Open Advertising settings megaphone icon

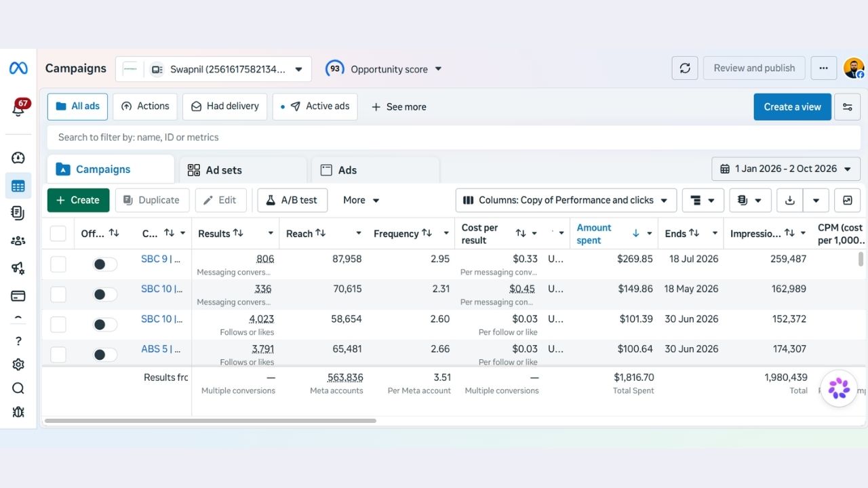click(x=18, y=268)
